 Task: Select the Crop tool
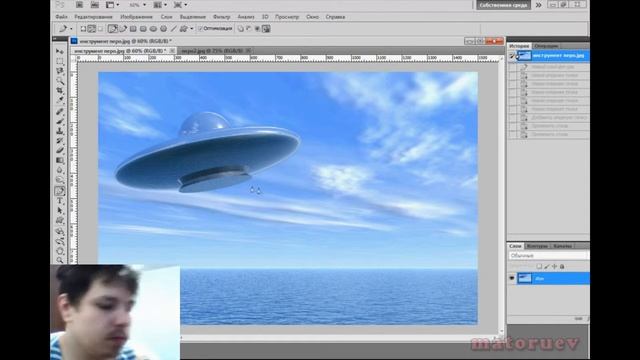60,91
